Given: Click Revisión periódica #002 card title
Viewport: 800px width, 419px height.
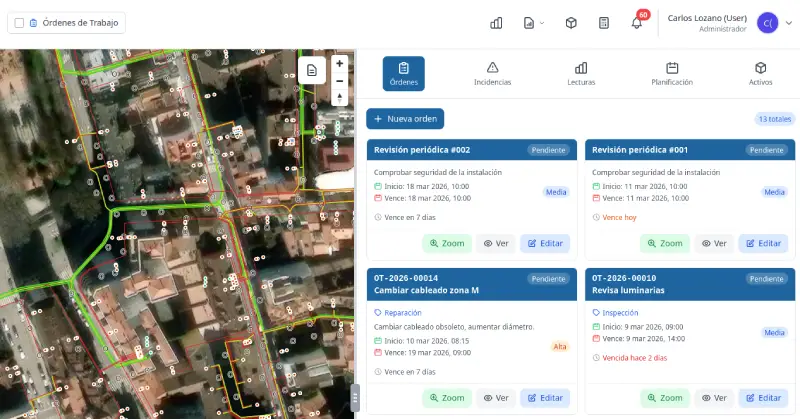Looking at the screenshot, I should (x=422, y=150).
